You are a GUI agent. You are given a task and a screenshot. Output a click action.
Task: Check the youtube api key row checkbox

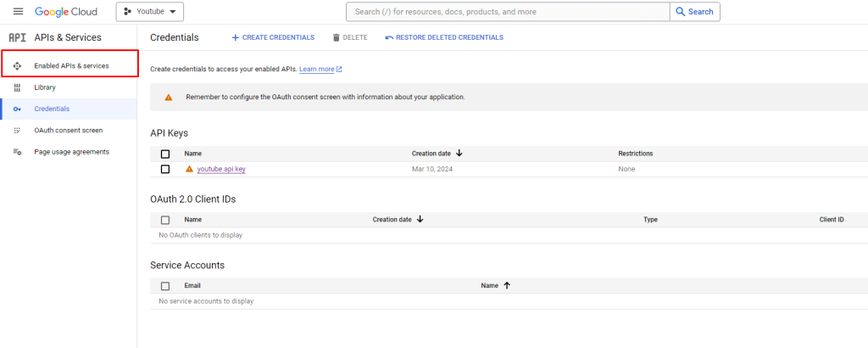coord(165,169)
